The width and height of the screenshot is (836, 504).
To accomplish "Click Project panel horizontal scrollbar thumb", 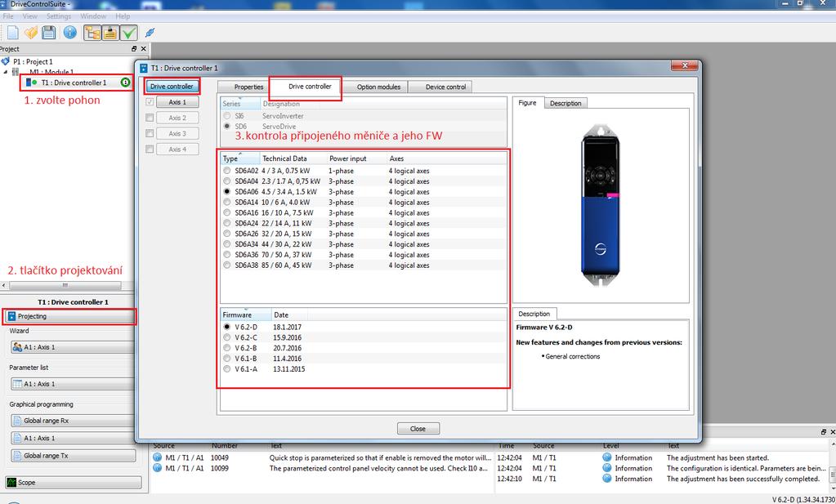I will (x=65, y=286).
